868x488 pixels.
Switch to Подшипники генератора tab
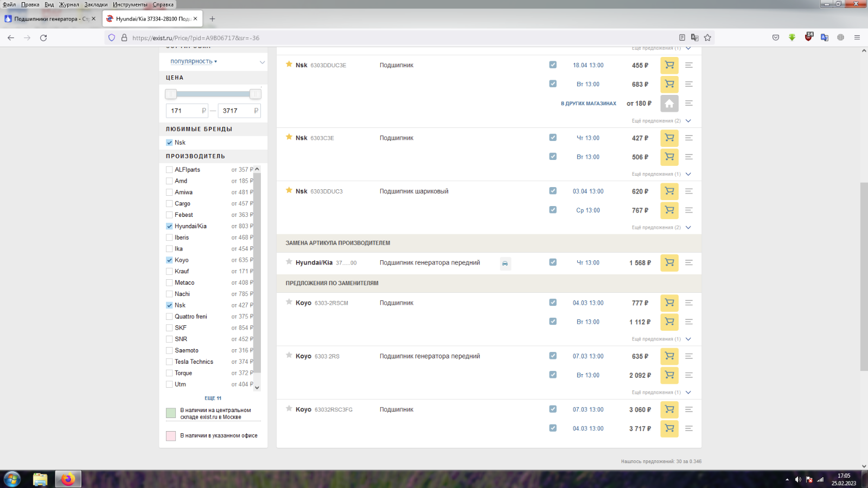(x=50, y=18)
